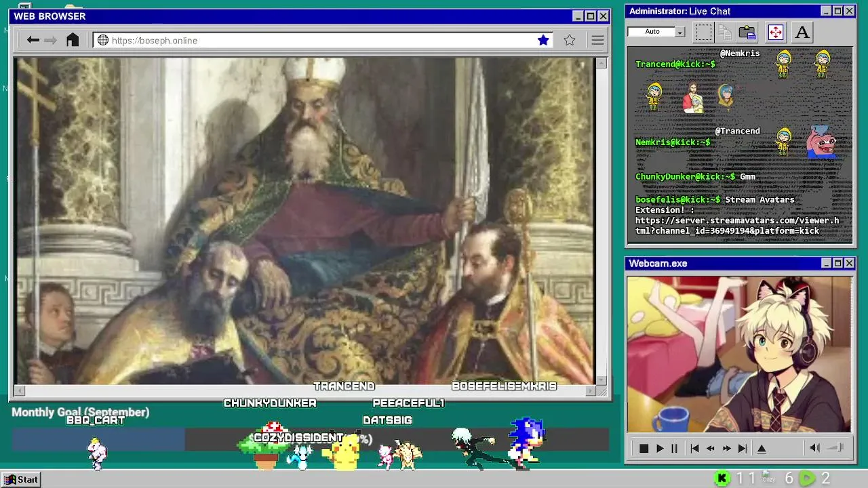
Task: Click the outlined favorites star icon
Action: 570,40
